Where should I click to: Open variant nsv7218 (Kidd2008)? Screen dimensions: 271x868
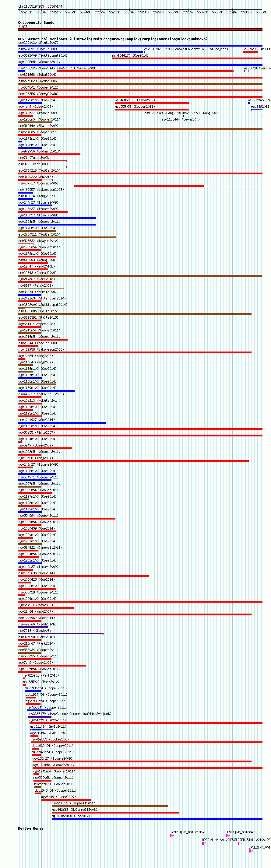tap(35, 631)
